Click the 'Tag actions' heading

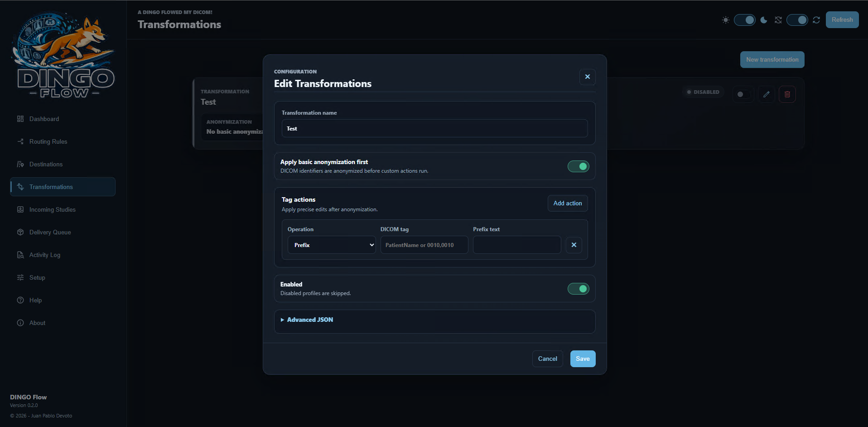point(299,199)
